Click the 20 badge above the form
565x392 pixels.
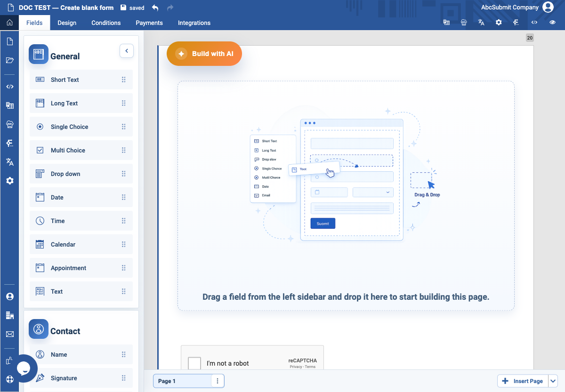point(530,38)
